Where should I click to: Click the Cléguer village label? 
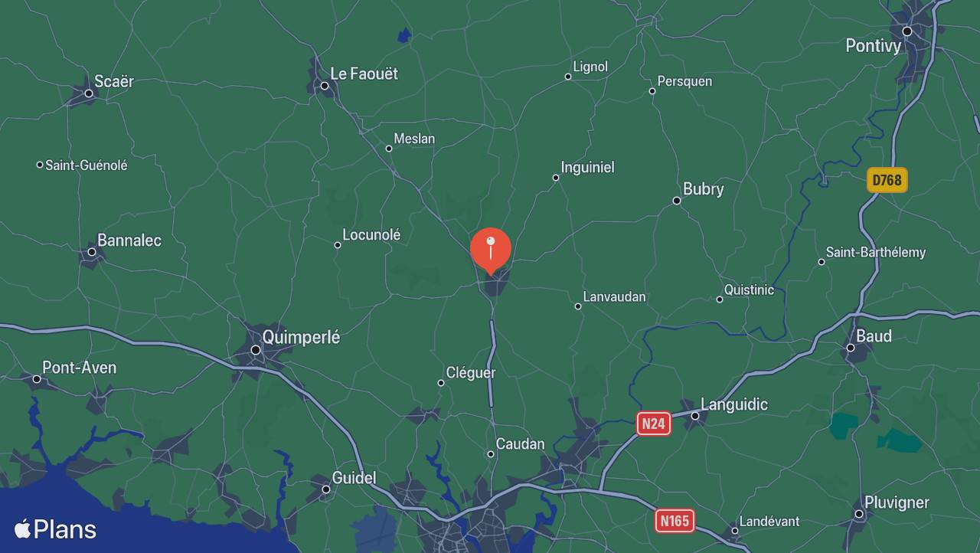pos(471,373)
